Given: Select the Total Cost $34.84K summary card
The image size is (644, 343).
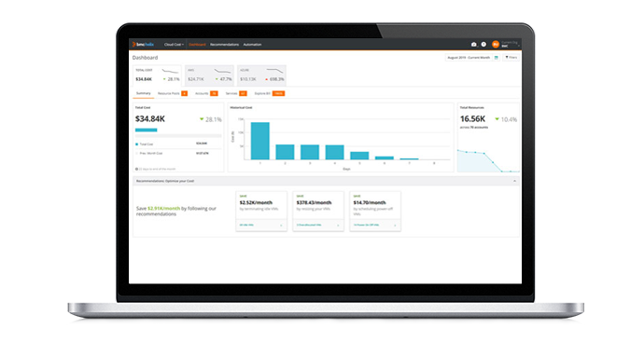Looking at the screenshot, I should (x=158, y=75).
